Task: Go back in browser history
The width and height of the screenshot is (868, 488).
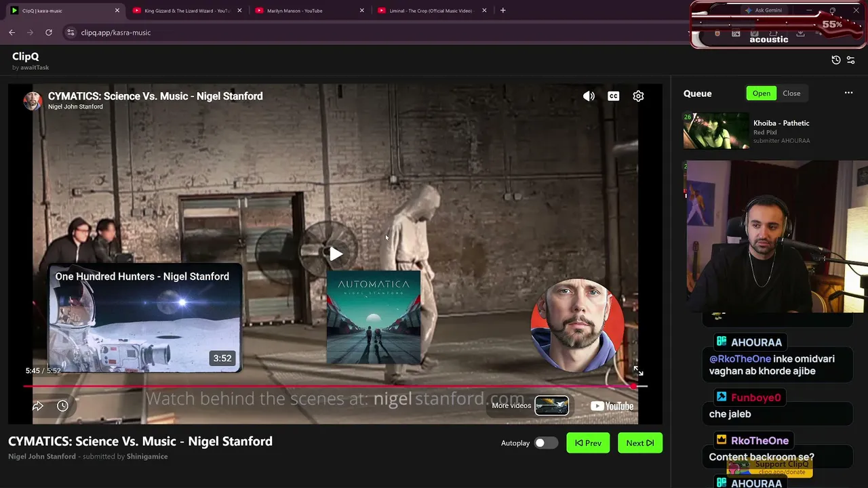Action: (x=12, y=33)
